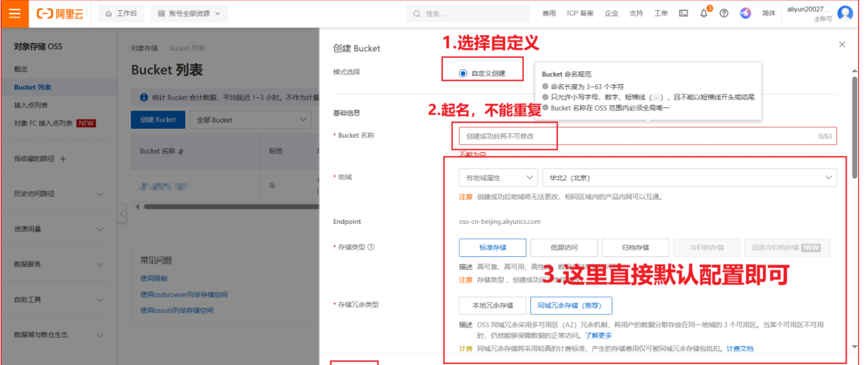Open 使用ossutil列举存储空间 link
Image resolution: width=868 pixels, height=365 pixels.
177,311
